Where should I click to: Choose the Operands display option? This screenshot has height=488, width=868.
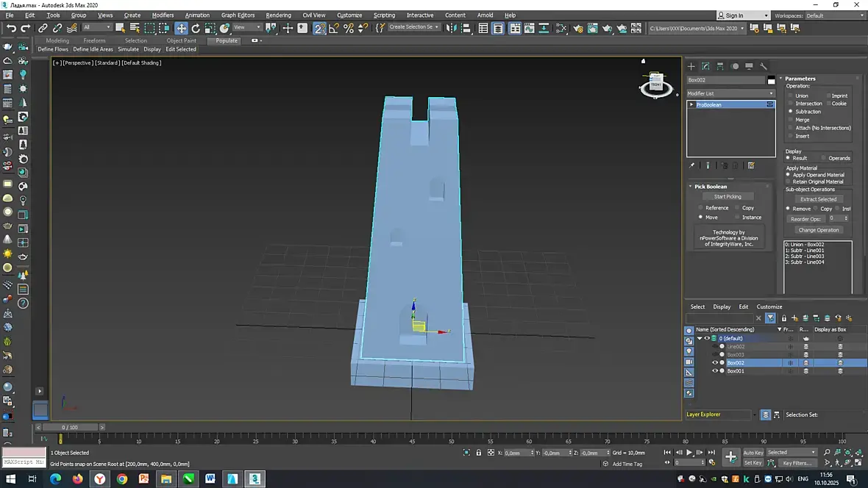click(825, 158)
